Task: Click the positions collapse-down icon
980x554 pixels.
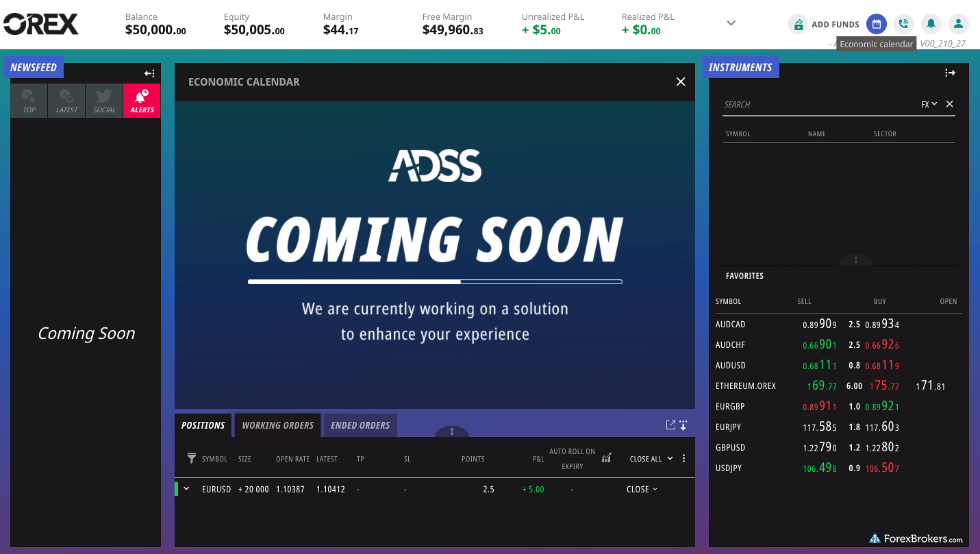Action: point(683,425)
